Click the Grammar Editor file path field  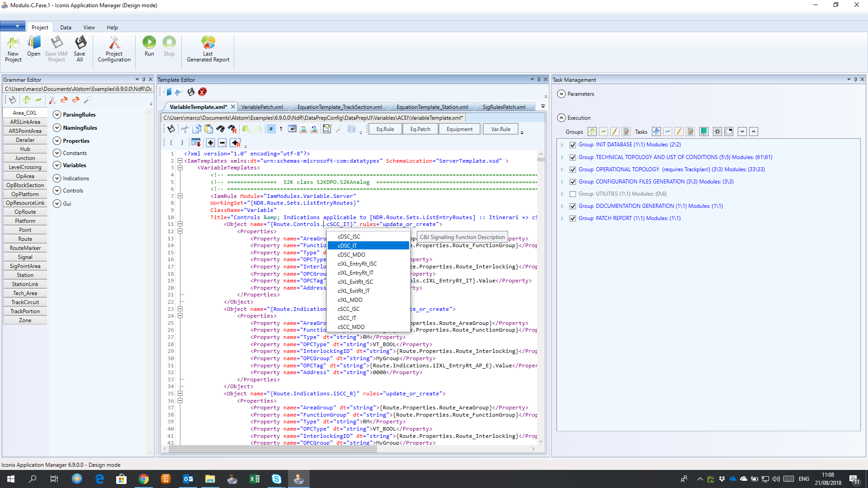click(78, 89)
